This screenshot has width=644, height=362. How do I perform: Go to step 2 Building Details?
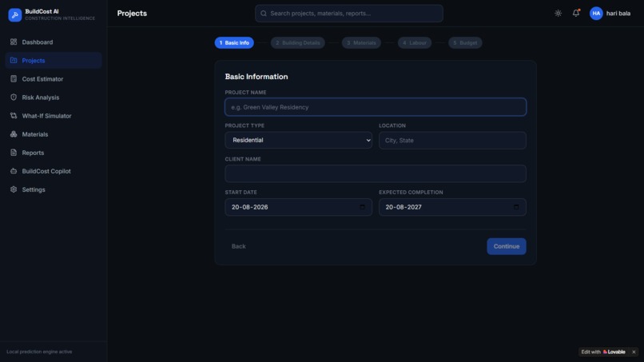(298, 42)
